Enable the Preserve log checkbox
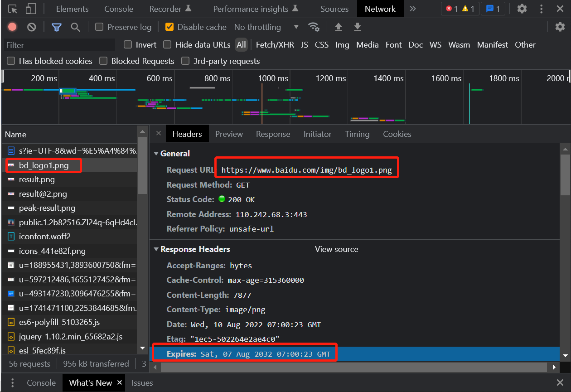Viewport: 571px width, 392px height. pyautogui.click(x=99, y=27)
